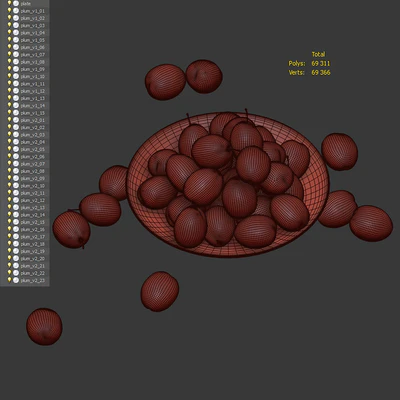This screenshot has width=400, height=400.
Task: Click the object icon beside plum_v1_03
Action: click(x=16, y=25)
